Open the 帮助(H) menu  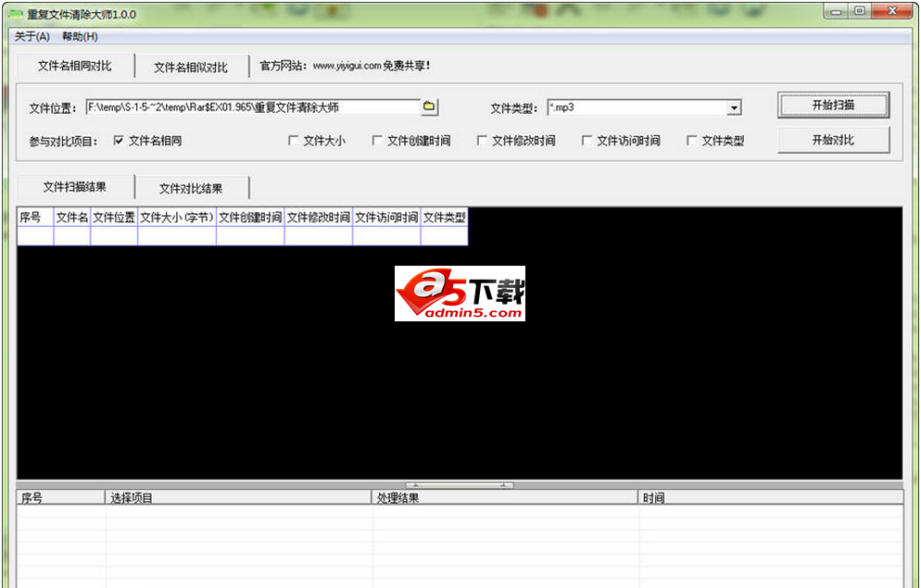point(80,36)
